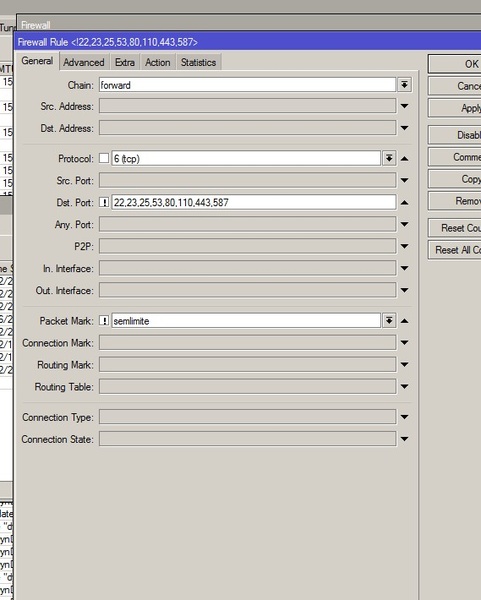Click into the Dst. Port input field
This screenshot has height=600, width=481.
(254, 202)
